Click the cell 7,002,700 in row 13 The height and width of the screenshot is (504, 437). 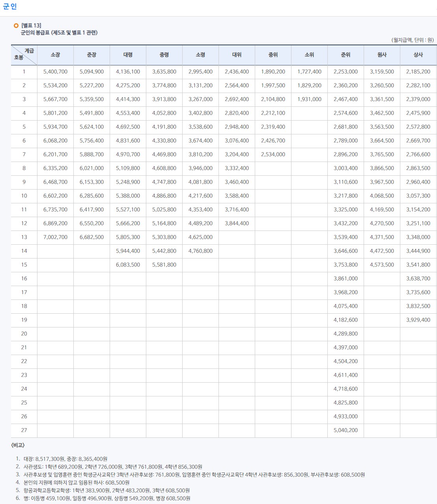point(55,237)
